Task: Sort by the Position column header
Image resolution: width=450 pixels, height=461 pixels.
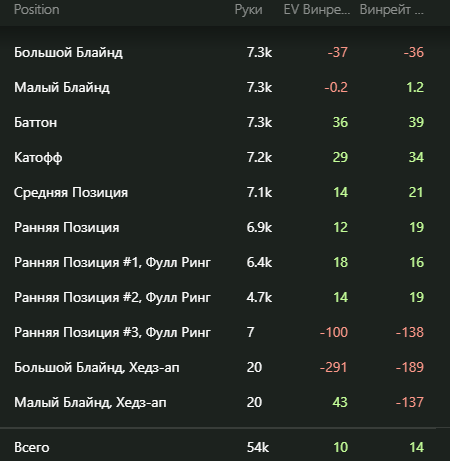Action: pyautogui.click(x=37, y=10)
